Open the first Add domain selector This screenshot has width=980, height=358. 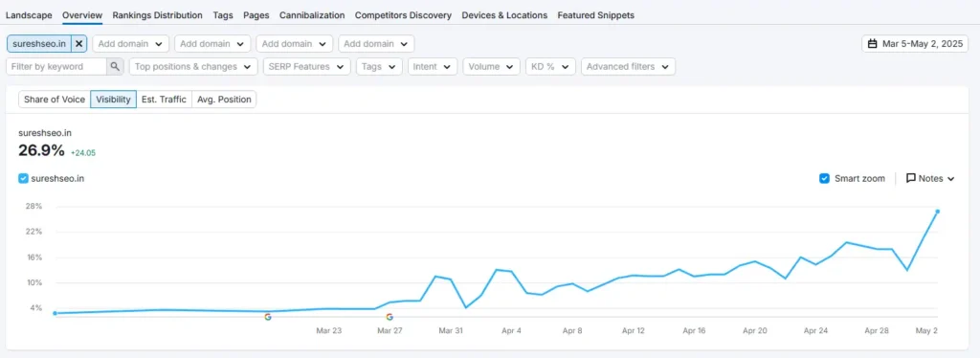pos(130,44)
